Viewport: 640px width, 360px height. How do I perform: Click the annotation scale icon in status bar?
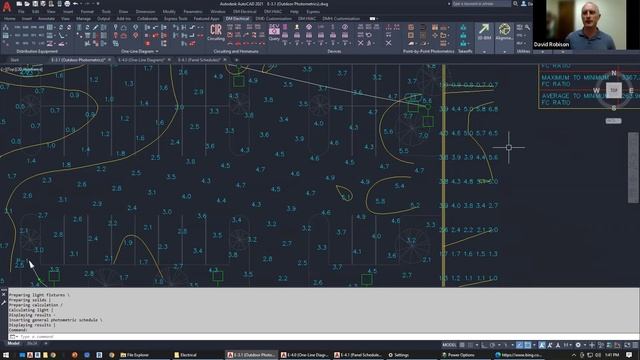558,345
